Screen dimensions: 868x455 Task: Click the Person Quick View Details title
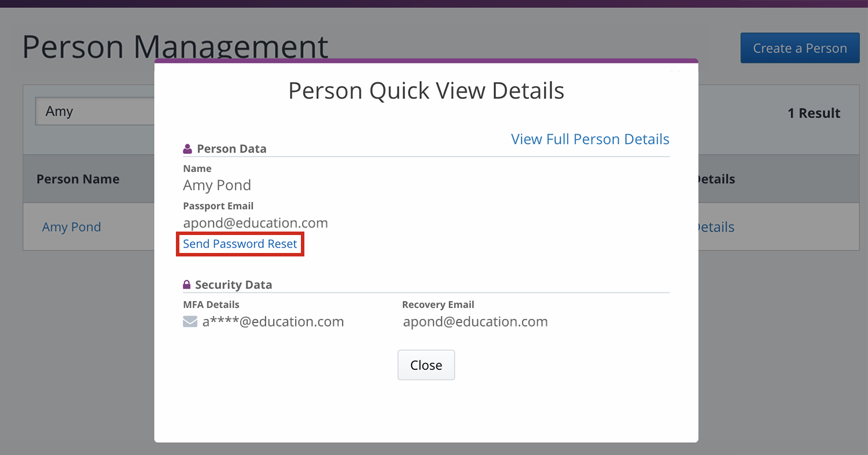426,91
